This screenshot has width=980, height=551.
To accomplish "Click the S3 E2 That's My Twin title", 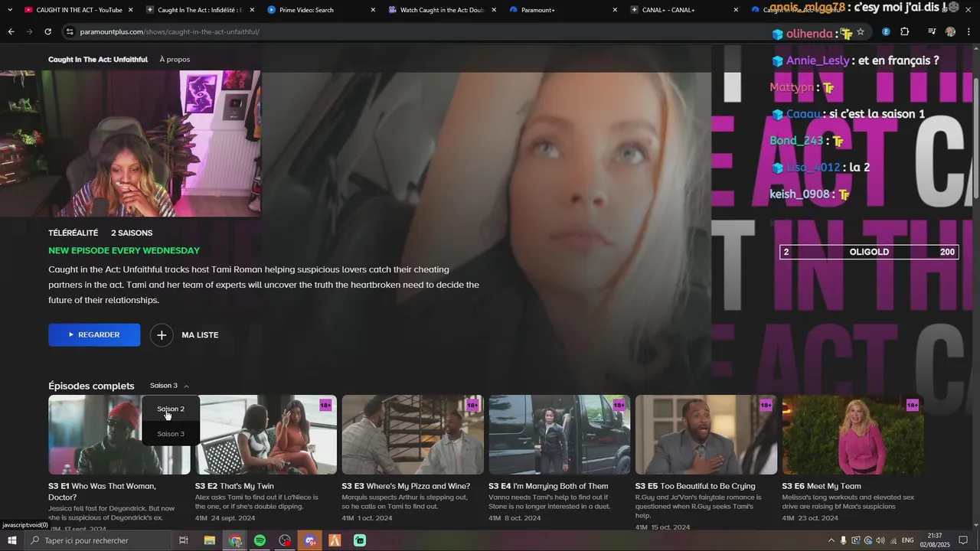I will pos(234,486).
